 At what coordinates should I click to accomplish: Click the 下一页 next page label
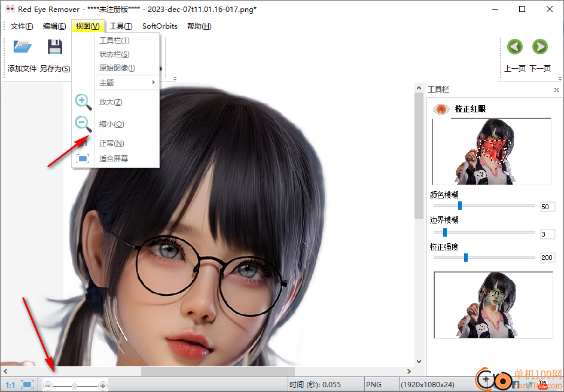coord(540,69)
